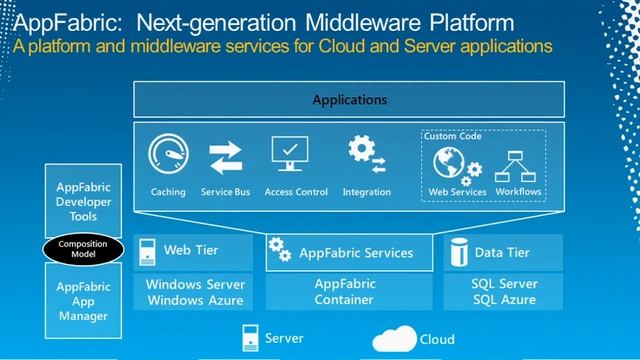The image size is (640, 360).
Task: Click the Access Control label
Action: coord(296,192)
